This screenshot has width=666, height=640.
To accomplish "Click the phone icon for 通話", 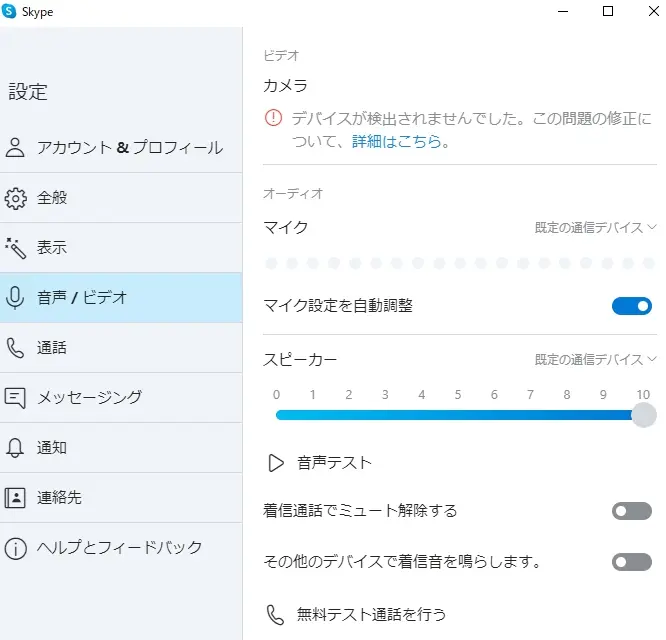I will (x=15, y=347).
